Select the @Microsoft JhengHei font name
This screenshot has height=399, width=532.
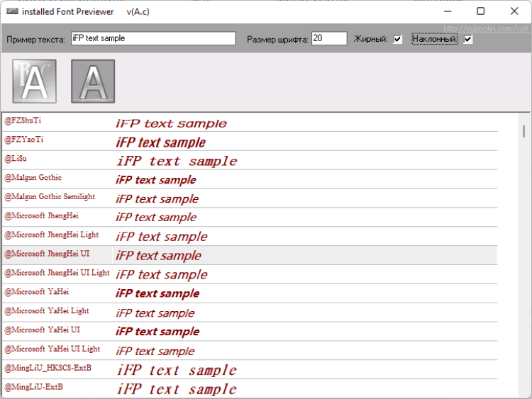pyautogui.click(x=41, y=215)
